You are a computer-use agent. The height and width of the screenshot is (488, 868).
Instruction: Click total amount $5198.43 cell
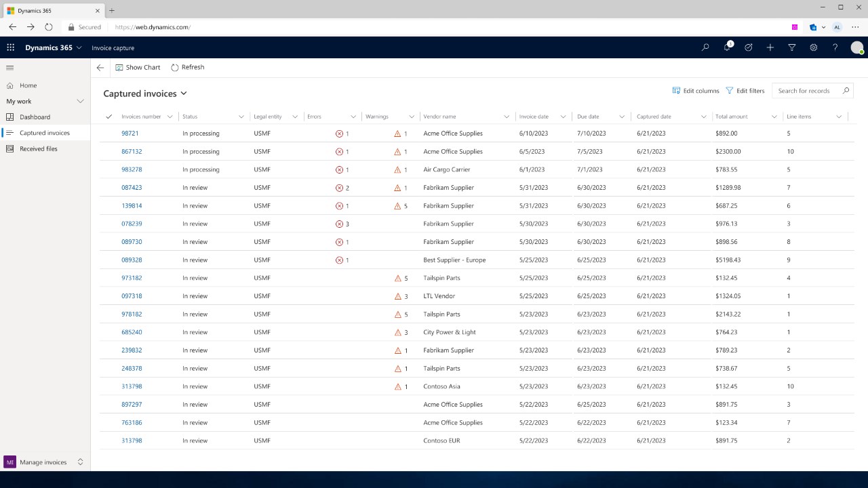coord(728,260)
